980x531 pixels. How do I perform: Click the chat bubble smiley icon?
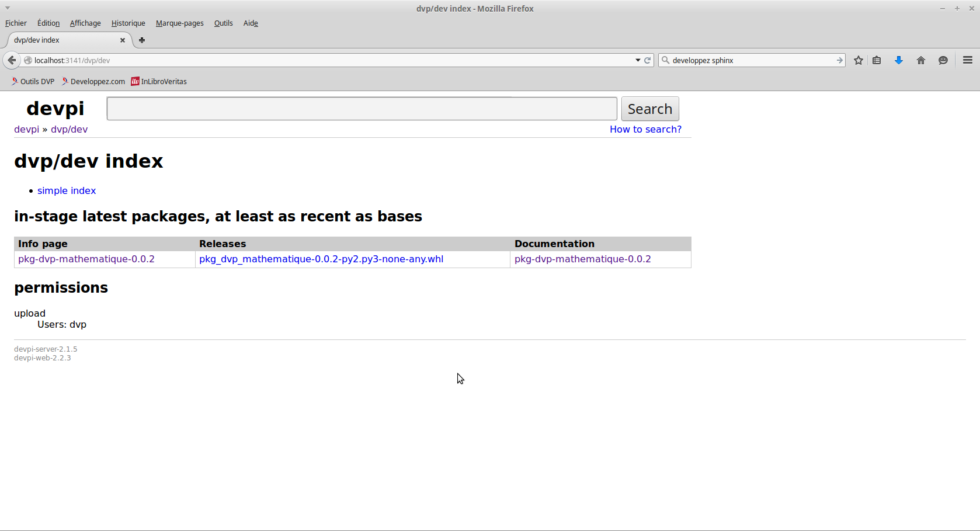point(943,60)
